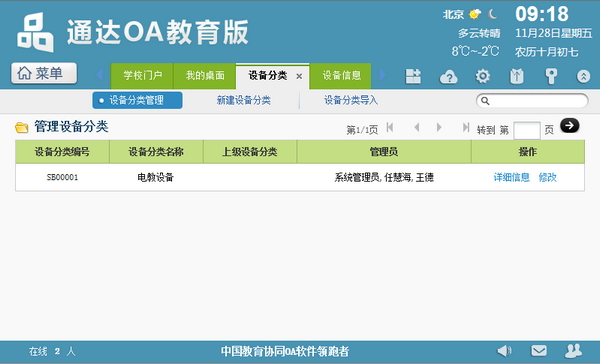Open the theme shirt icon
This screenshot has width=600, height=364.
517,76
